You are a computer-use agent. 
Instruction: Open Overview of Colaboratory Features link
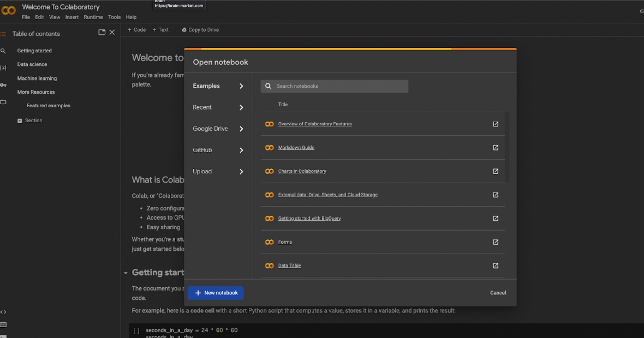[315, 124]
